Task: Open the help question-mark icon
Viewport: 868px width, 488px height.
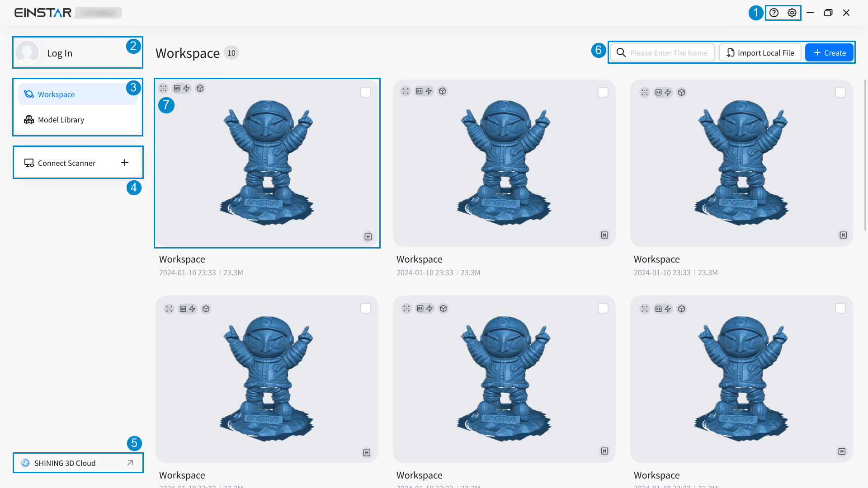Action: [774, 13]
